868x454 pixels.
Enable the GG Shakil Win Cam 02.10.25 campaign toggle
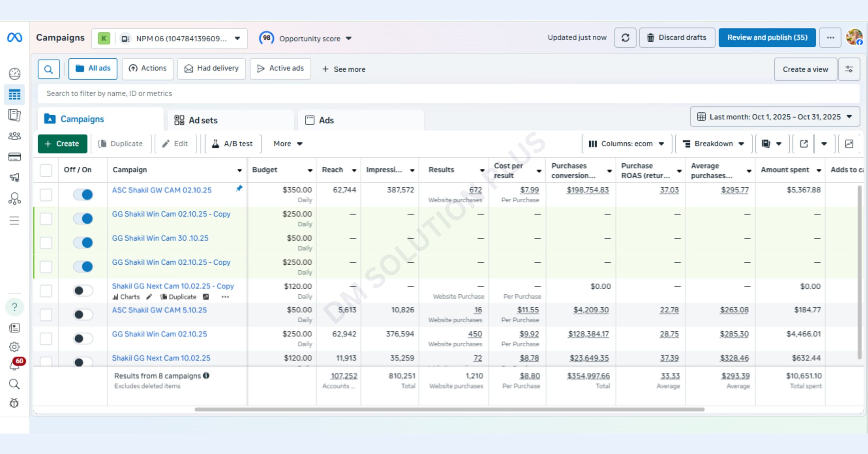(83, 338)
